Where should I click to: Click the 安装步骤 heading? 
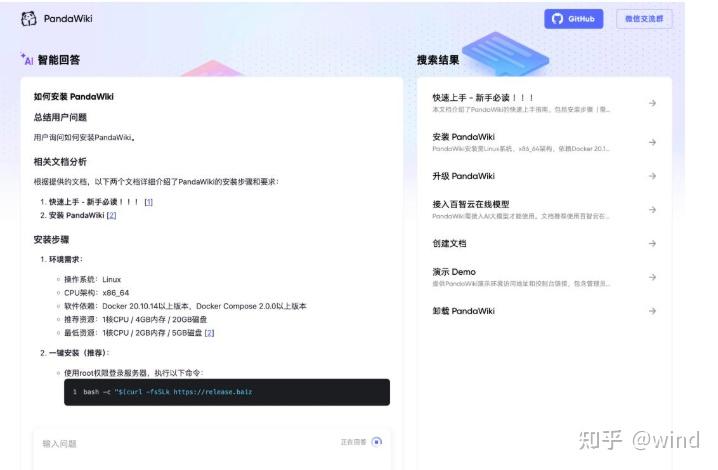click(51, 240)
